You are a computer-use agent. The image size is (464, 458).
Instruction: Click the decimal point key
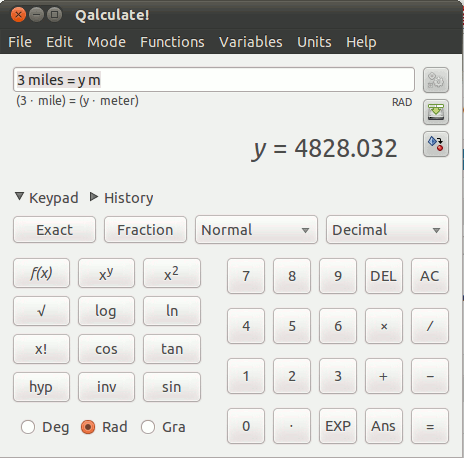tap(292, 426)
